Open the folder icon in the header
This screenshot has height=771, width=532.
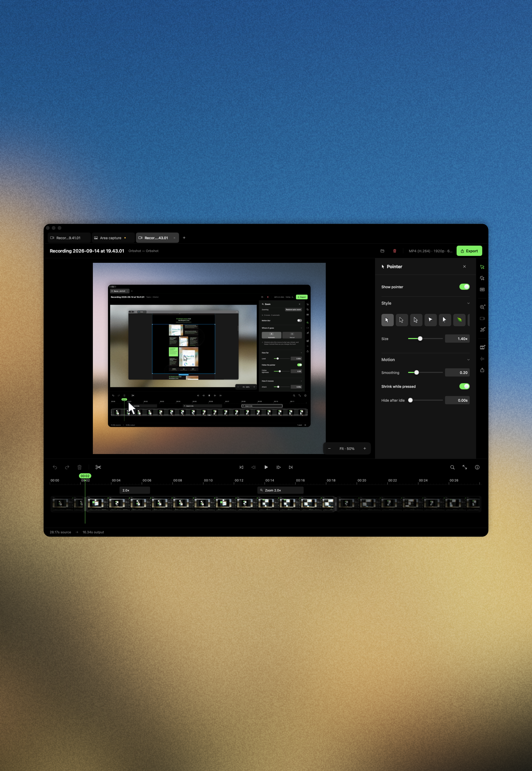(382, 251)
